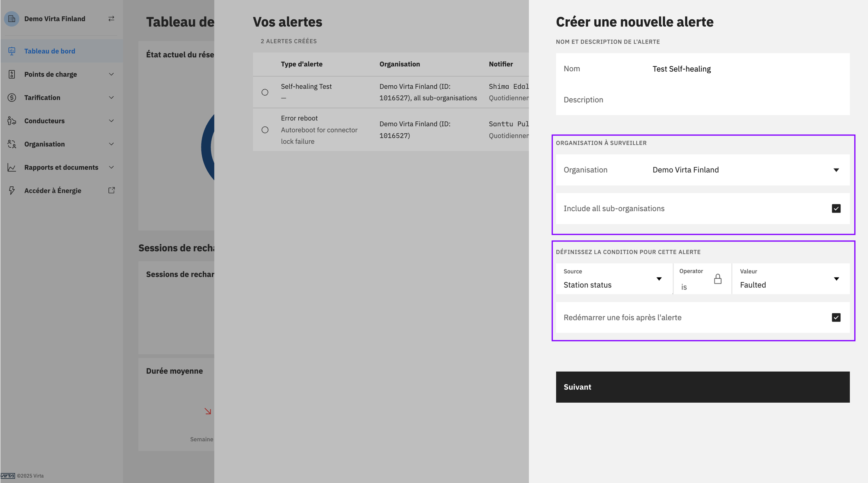Toggle Redémarrer une fois après l'alerte checkbox
The width and height of the screenshot is (868, 483).
pos(836,318)
